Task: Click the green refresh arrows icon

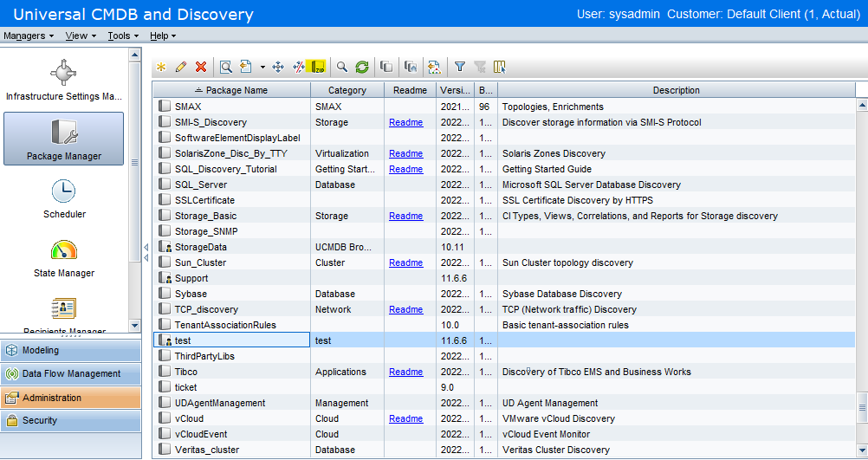Action: [x=362, y=67]
